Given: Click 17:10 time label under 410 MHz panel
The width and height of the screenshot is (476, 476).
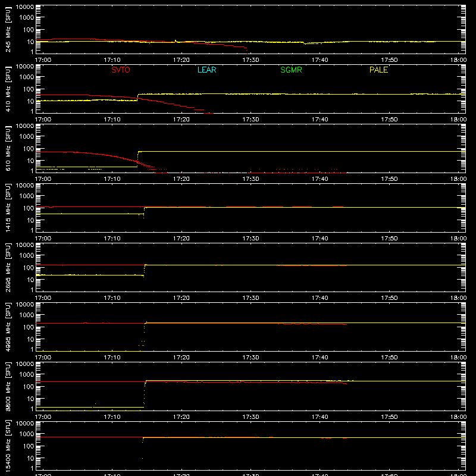Looking at the screenshot, I should (x=112, y=120).
